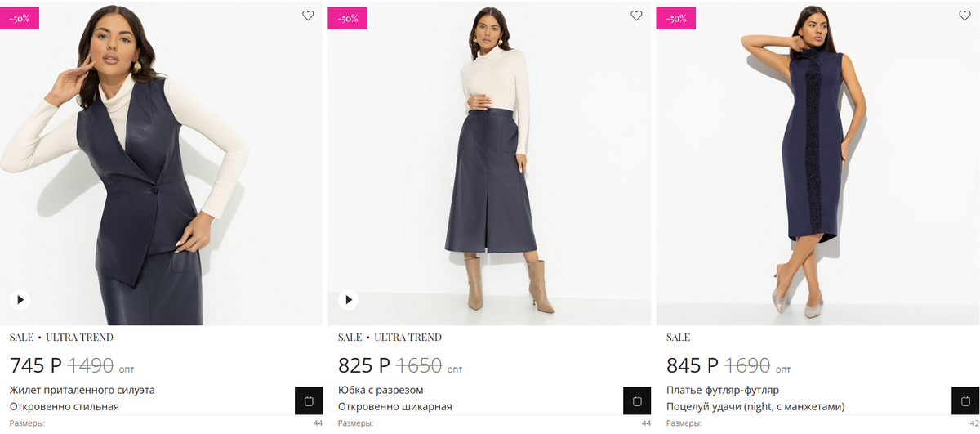Open navy sleeveless dress product image
This screenshot has width=980, height=434.
tap(817, 163)
